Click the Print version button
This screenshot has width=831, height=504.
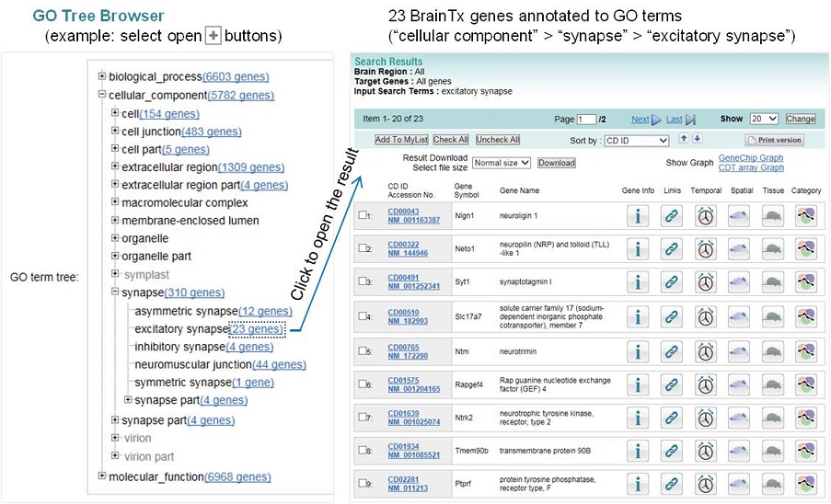click(775, 140)
